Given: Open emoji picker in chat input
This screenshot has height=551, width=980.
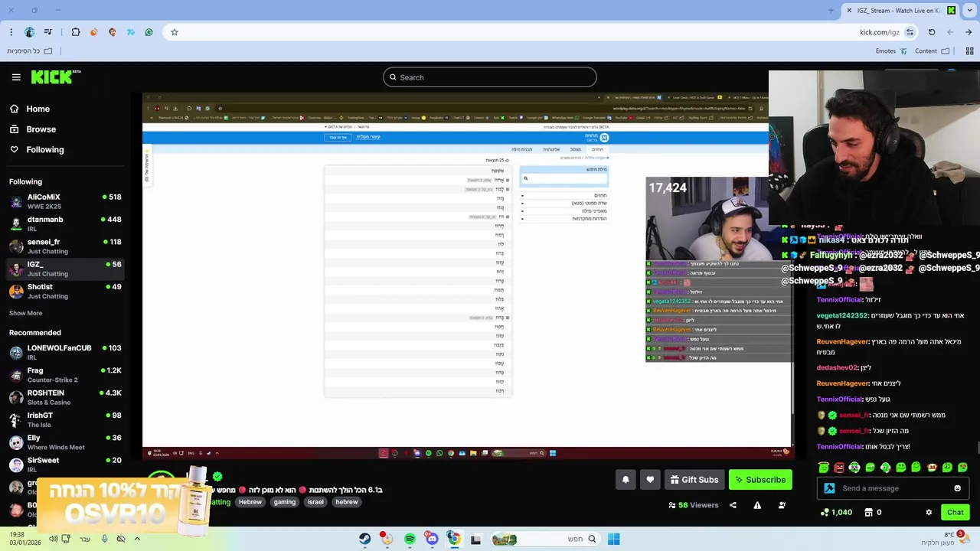Looking at the screenshot, I should [957, 488].
